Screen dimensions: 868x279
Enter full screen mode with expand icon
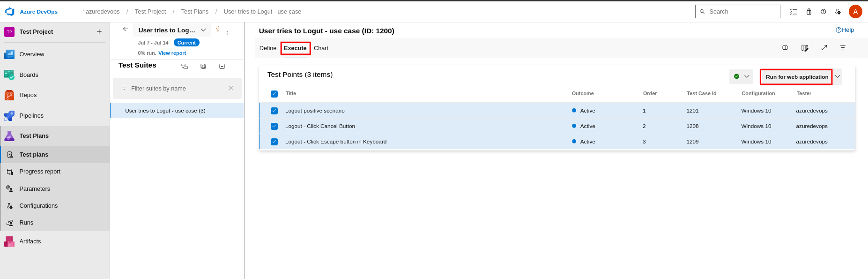824,48
